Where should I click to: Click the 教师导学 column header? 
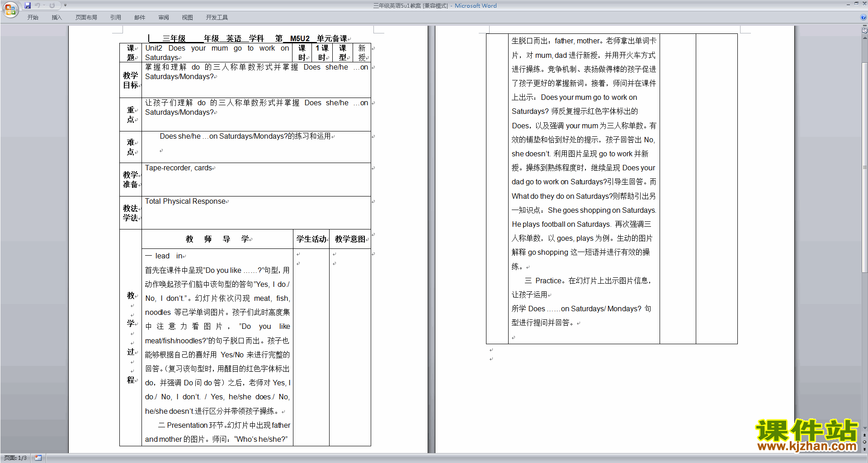click(217, 239)
